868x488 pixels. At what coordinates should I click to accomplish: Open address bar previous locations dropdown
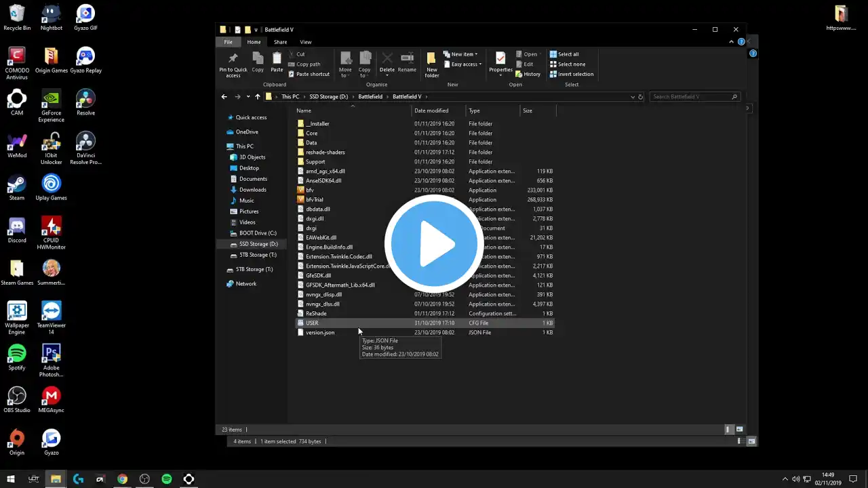pyautogui.click(x=633, y=97)
